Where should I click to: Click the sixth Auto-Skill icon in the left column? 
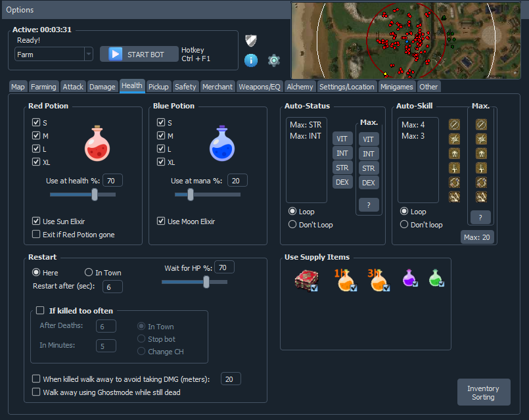[455, 197]
